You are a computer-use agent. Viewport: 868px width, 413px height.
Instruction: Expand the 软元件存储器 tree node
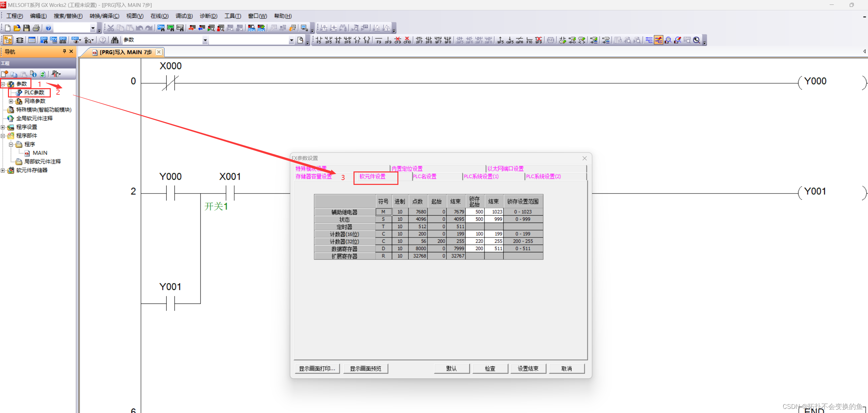[x=3, y=170]
